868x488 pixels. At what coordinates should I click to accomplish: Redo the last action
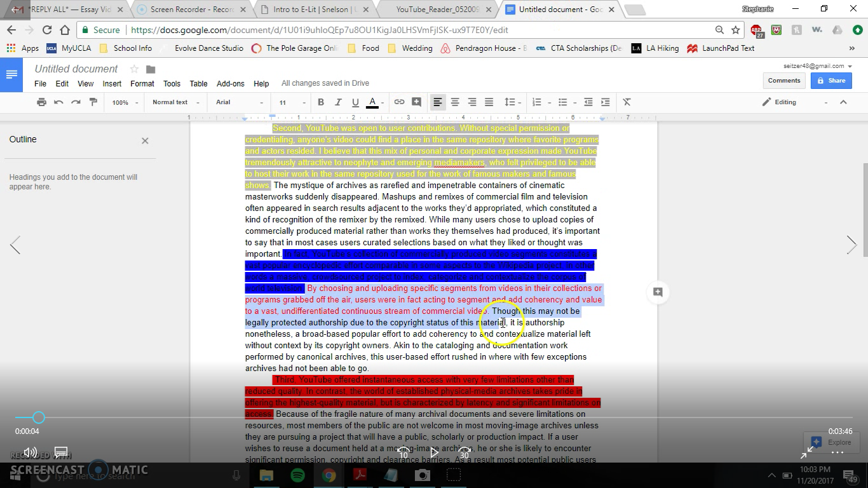pyautogui.click(x=76, y=102)
